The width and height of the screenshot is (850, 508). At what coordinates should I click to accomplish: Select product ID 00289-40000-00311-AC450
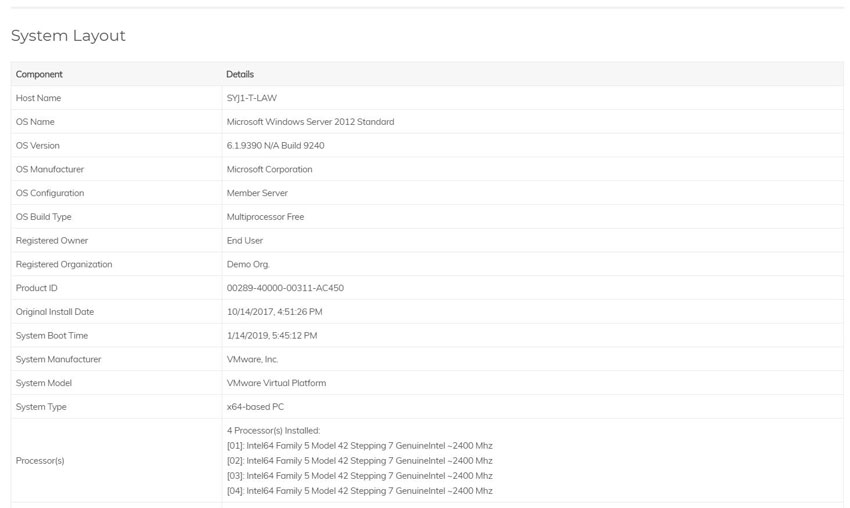[x=285, y=288]
